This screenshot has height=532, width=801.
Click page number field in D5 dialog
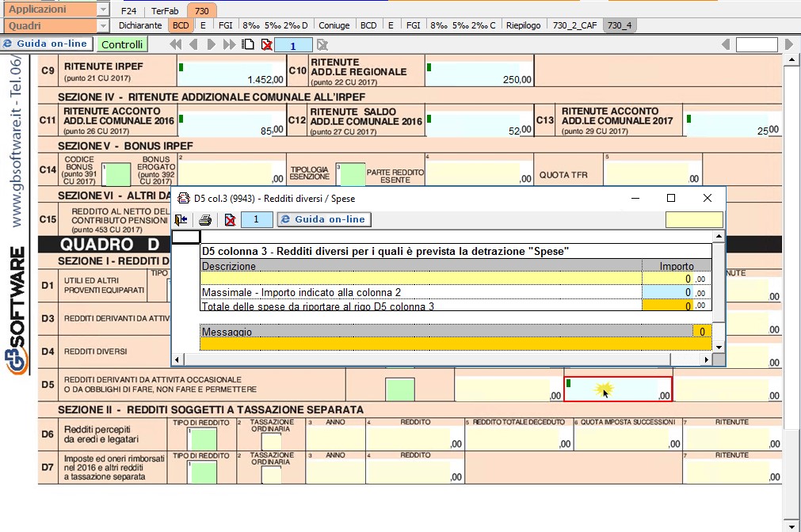[x=257, y=219]
